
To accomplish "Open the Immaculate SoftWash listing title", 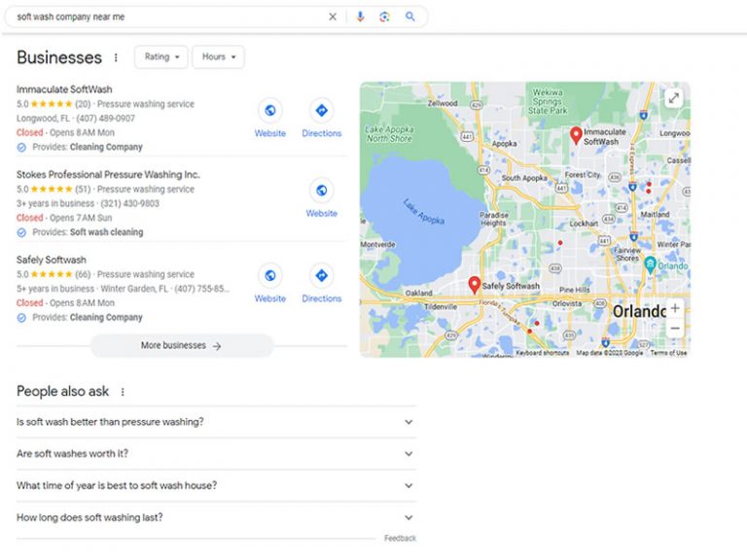I will click(64, 89).
